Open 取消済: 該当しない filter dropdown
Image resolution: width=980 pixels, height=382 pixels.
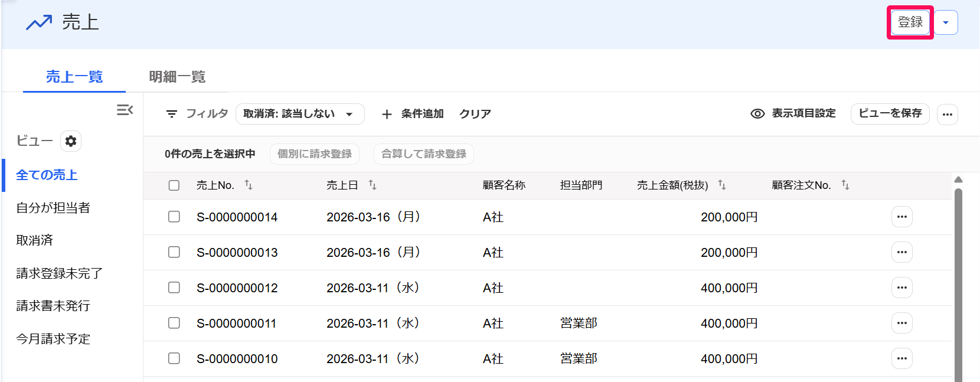coord(300,114)
